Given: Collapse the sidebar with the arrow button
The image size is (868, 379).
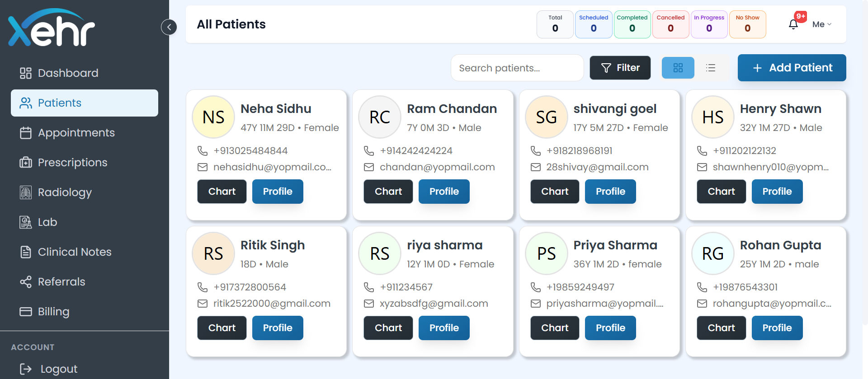Looking at the screenshot, I should click(169, 27).
